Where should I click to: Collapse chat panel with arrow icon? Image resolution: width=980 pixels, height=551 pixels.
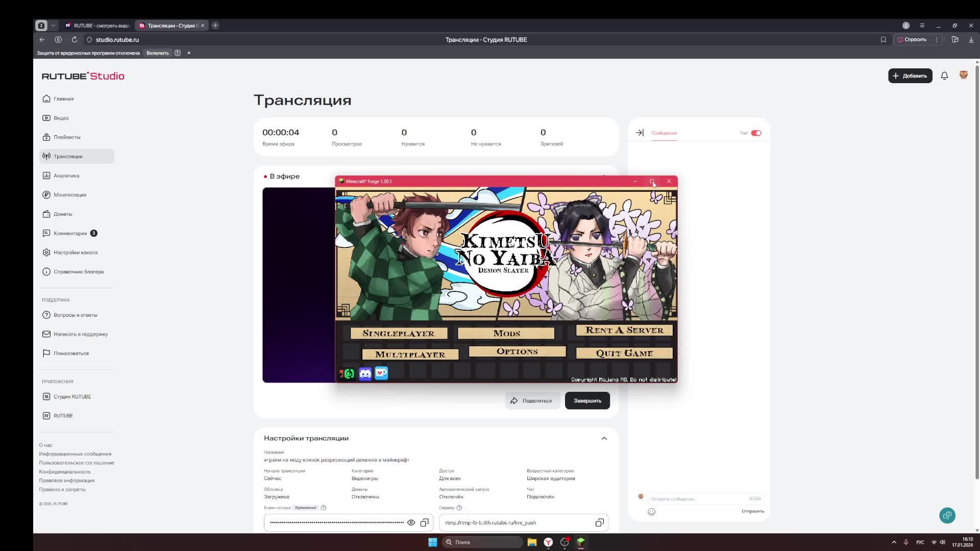(x=640, y=133)
